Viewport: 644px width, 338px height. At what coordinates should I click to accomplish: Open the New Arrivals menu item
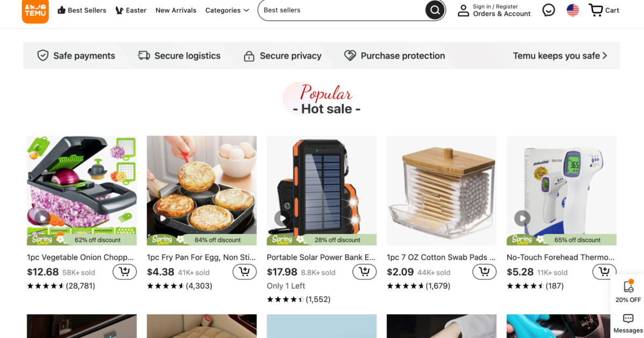click(x=175, y=10)
